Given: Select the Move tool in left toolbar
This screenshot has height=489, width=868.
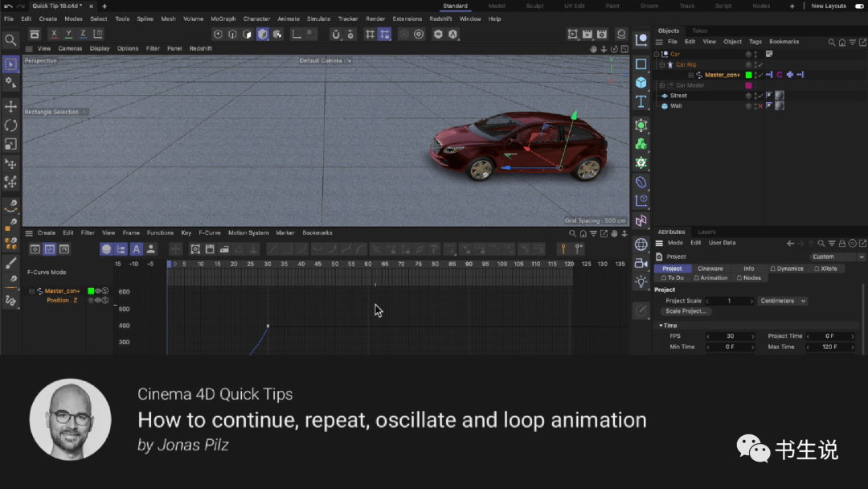Looking at the screenshot, I should [x=10, y=106].
